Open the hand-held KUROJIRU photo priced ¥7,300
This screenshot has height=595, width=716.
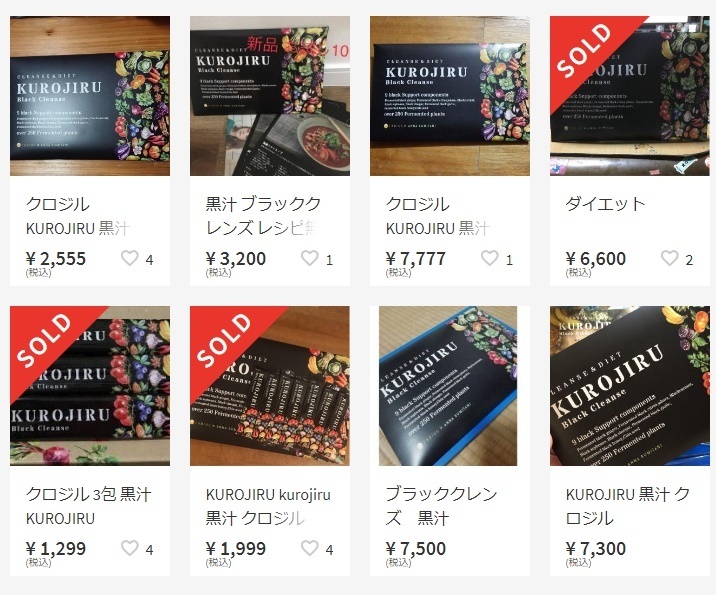(x=630, y=386)
